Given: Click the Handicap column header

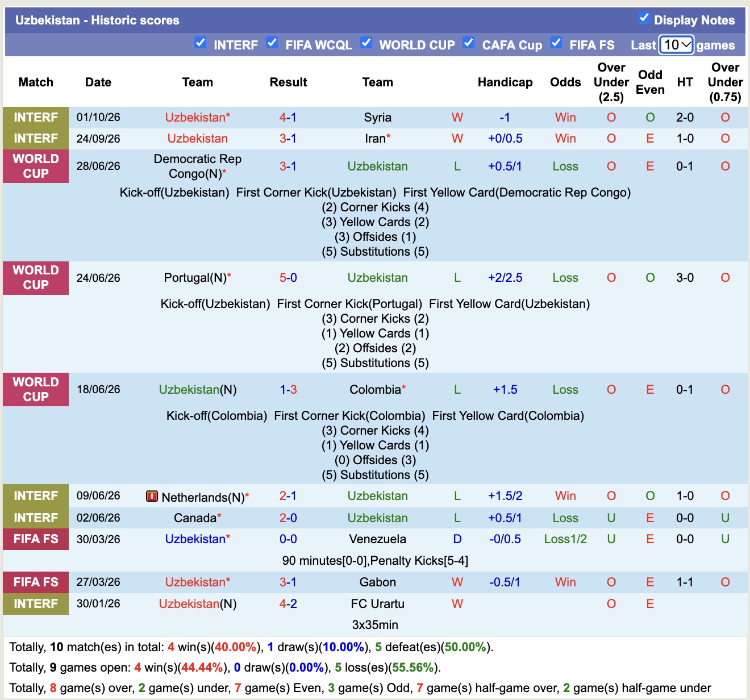Looking at the screenshot, I should (x=505, y=82).
